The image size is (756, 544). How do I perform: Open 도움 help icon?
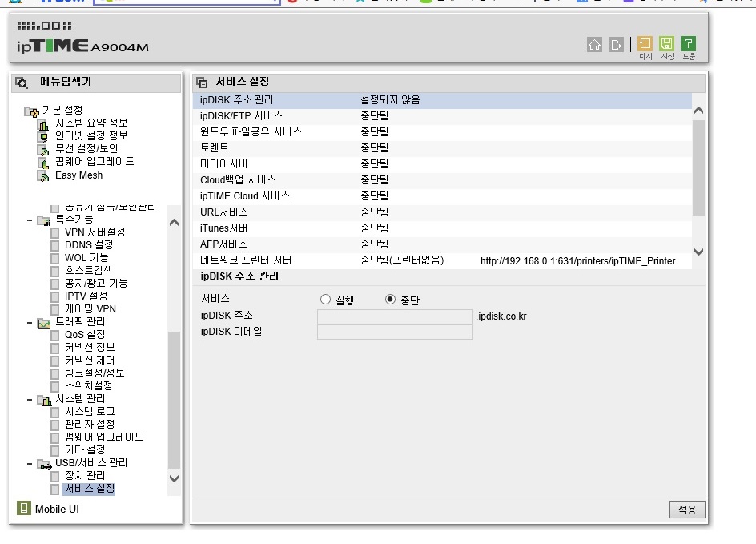[689, 43]
